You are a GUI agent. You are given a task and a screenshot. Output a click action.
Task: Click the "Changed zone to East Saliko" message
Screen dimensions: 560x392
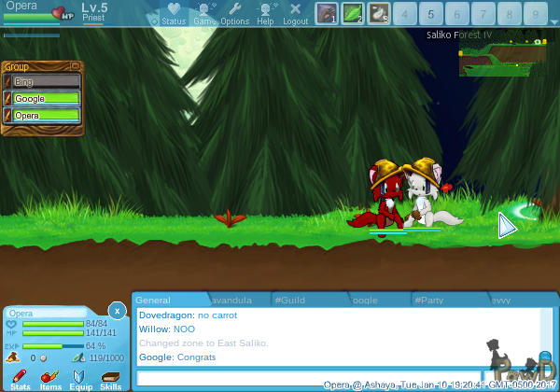point(203,343)
